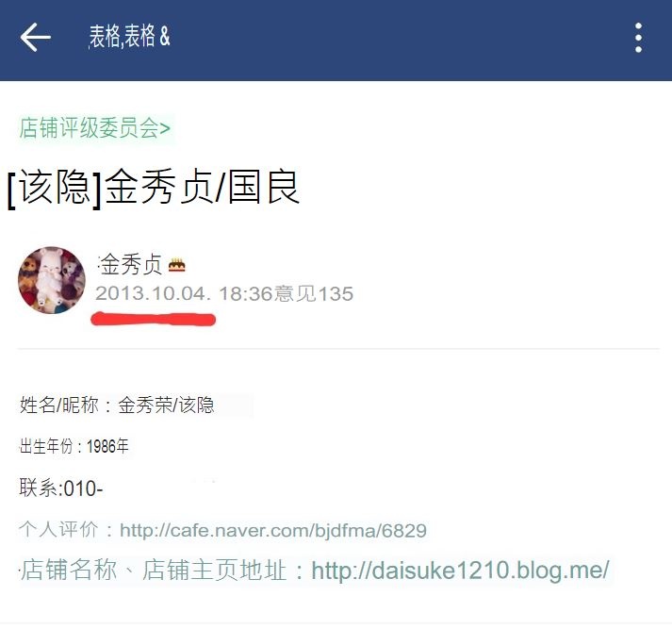Tap the divider line below author info
The width and height of the screenshot is (672, 629).
point(338,349)
